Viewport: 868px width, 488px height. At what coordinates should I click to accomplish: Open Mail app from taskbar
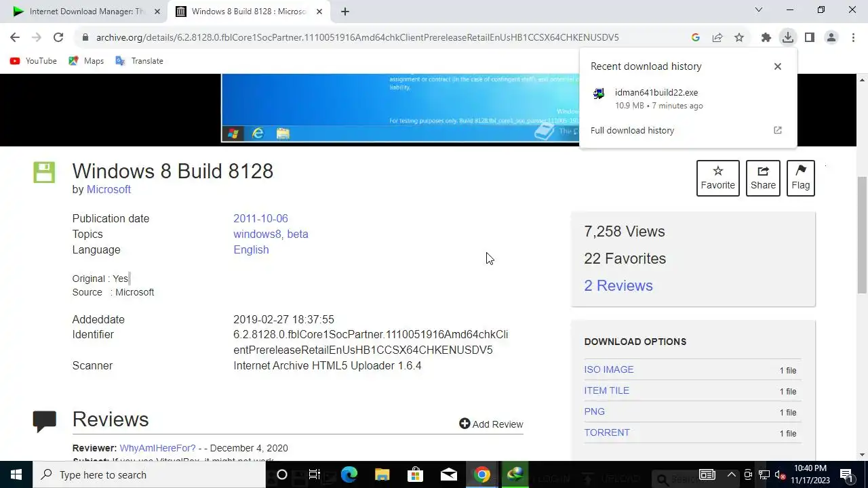pos(448,474)
